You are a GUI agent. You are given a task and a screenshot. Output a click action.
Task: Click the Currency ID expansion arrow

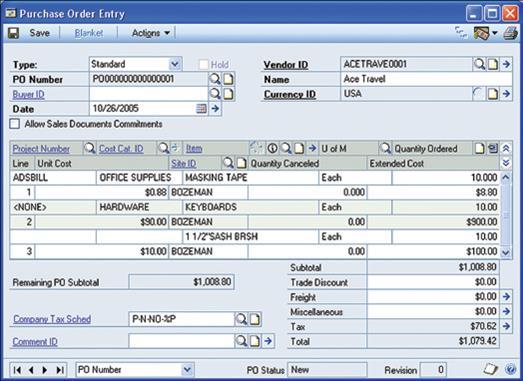[x=506, y=94]
